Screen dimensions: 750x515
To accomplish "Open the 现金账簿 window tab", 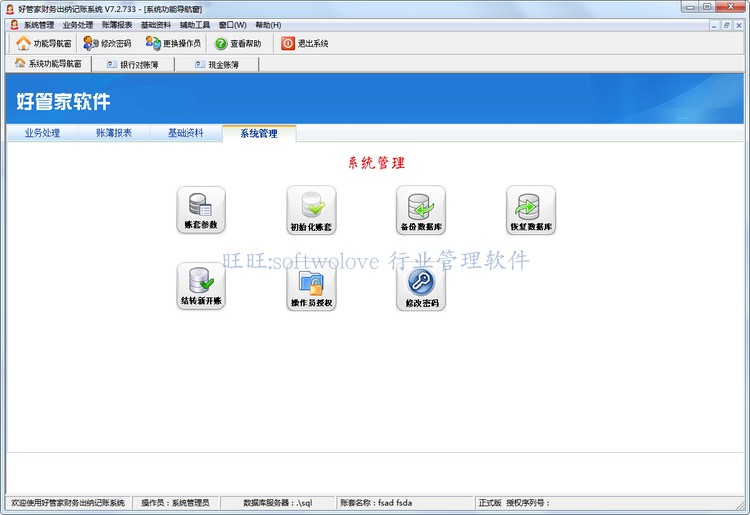I will click(217, 64).
